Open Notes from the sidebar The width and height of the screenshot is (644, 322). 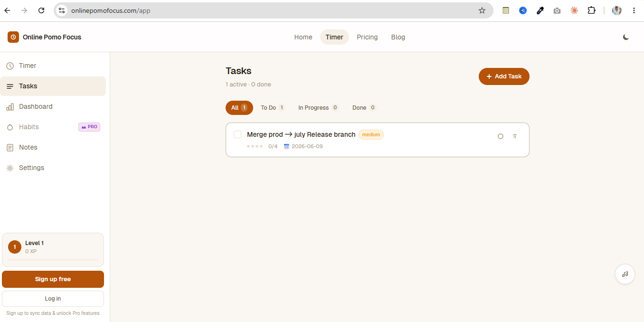pos(53,147)
